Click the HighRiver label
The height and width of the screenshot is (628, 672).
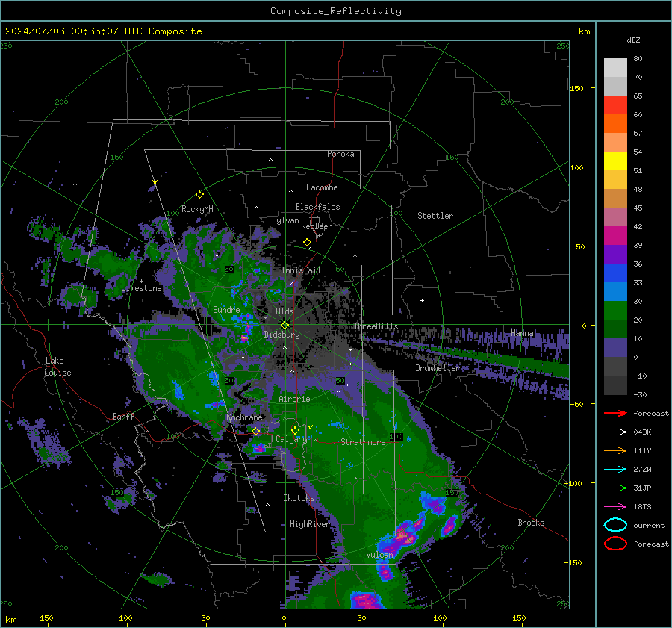pyautogui.click(x=309, y=524)
